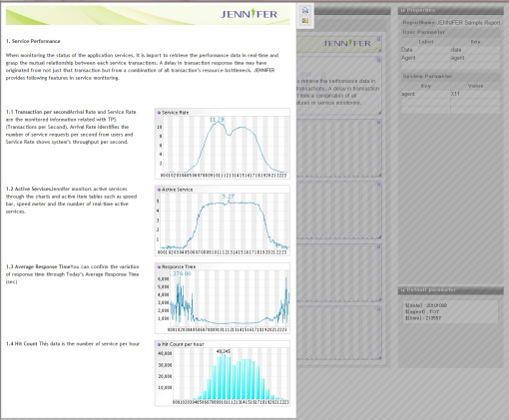Click the Service Rate line chart
The image size is (509, 420).
[223, 144]
